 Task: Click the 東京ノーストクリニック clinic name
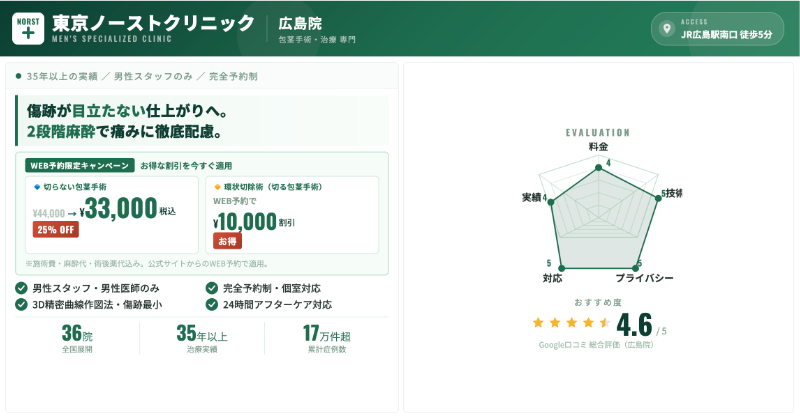click(154, 22)
